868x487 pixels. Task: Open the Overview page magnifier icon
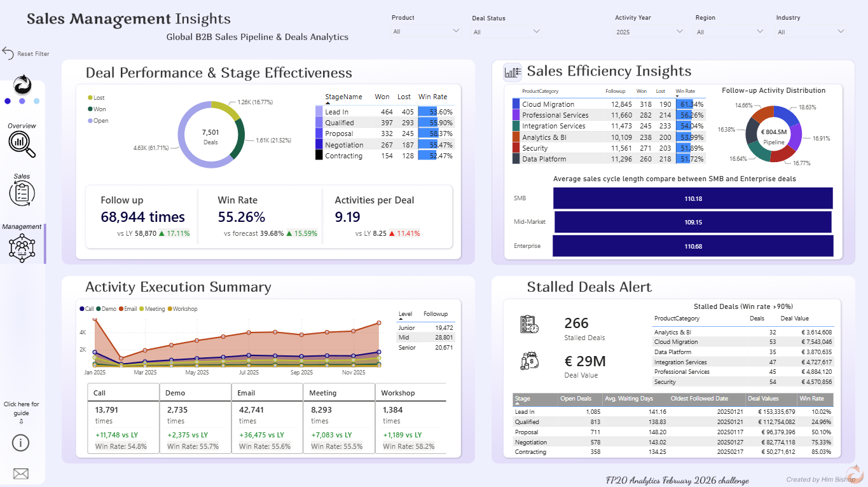tap(22, 143)
